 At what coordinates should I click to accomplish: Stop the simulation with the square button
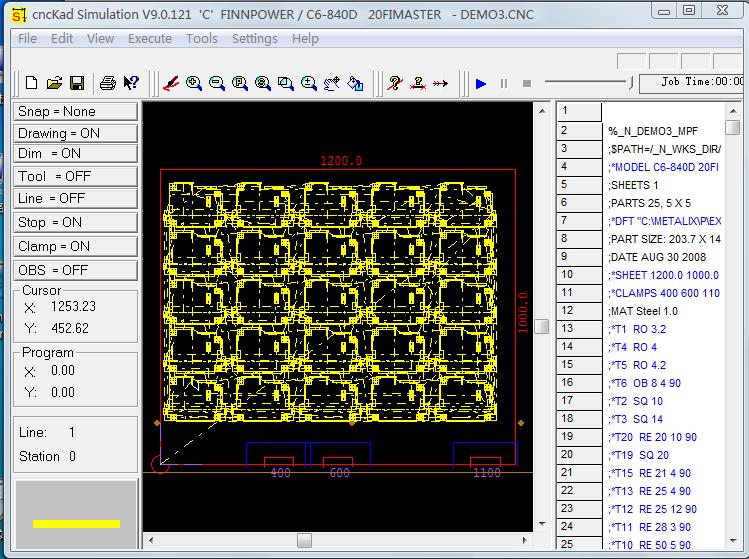pyautogui.click(x=527, y=84)
